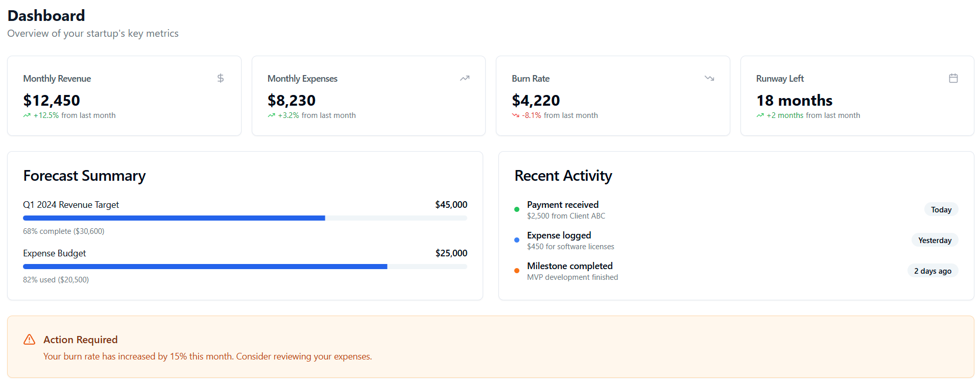
Task: Click the green dot beside Payment received
Action: click(x=517, y=209)
